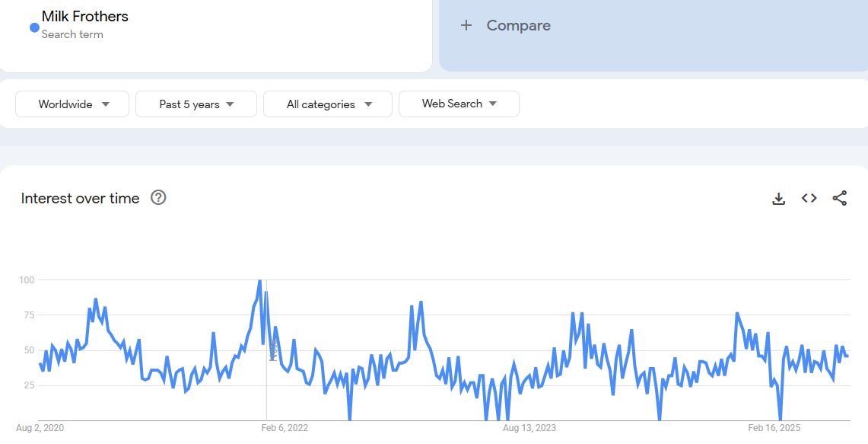Open the Past 5 years time dropdown
The width and height of the screenshot is (868, 444).
(x=196, y=104)
